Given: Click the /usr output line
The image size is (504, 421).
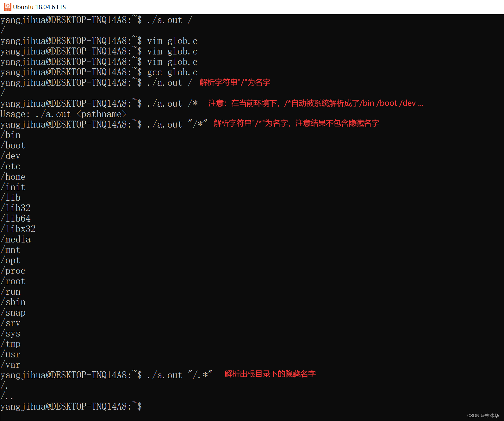Looking at the screenshot, I should [x=10, y=355].
